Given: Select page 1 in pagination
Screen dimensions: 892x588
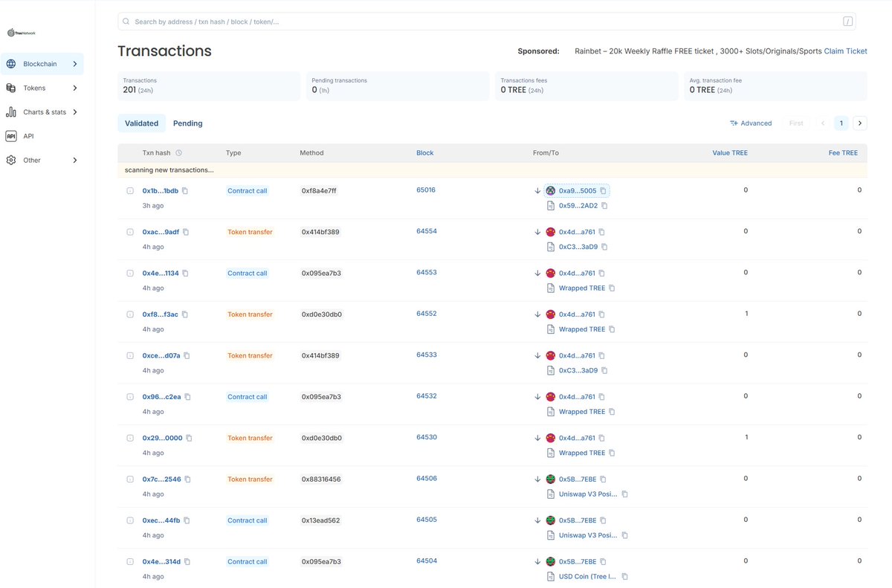Looking at the screenshot, I should click(x=841, y=123).
